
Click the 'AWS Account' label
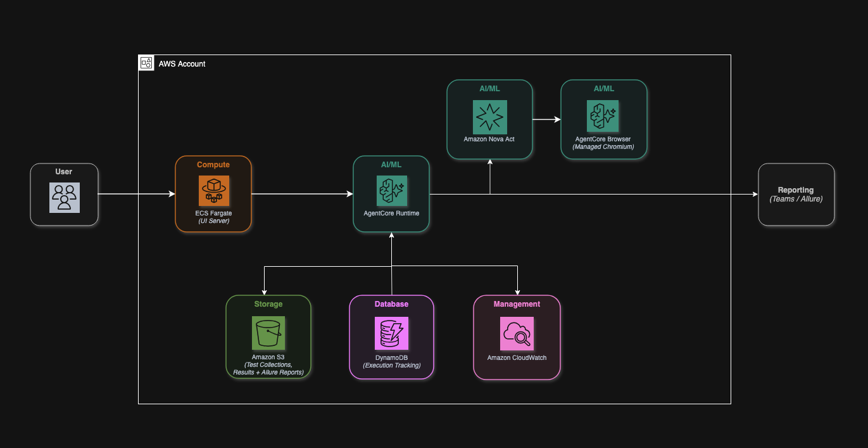(182, 64)
